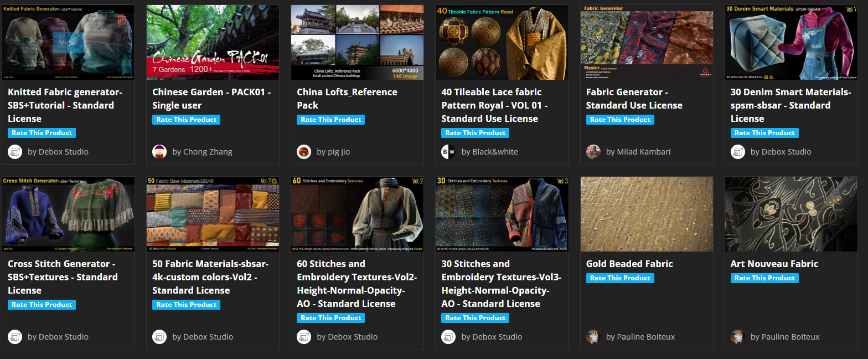The width and height of the screenshot is (868, 359).
Task: Rate the Chinese Garden PACK01 product
Action: (x=186, y=120)
